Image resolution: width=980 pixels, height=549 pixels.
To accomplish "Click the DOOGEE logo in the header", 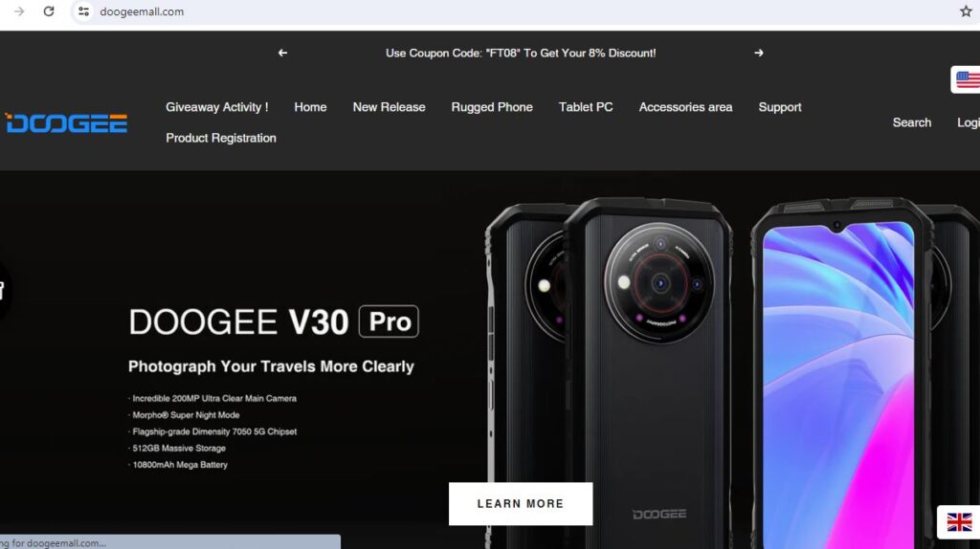I will point(66,123).
